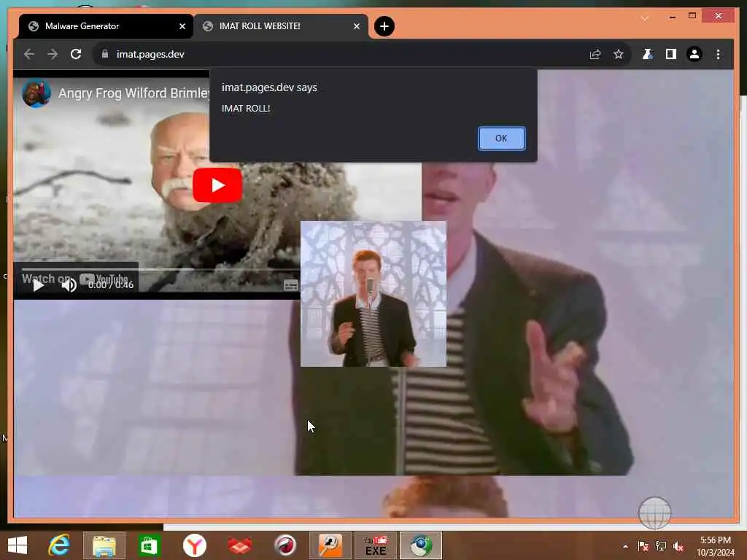Go back to the previous page

click(29, 54)
